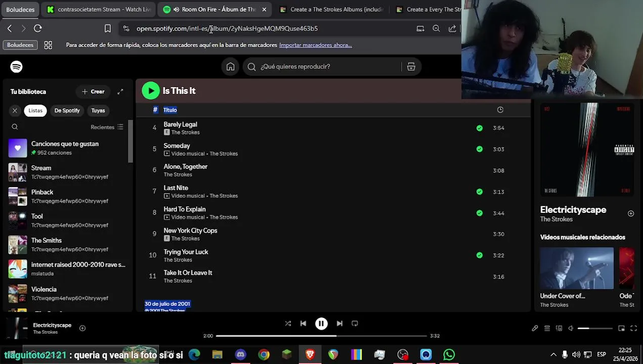Toggle the saved checkmark for Someday
The image size is (643, 364).
click(x=479, y=149)
